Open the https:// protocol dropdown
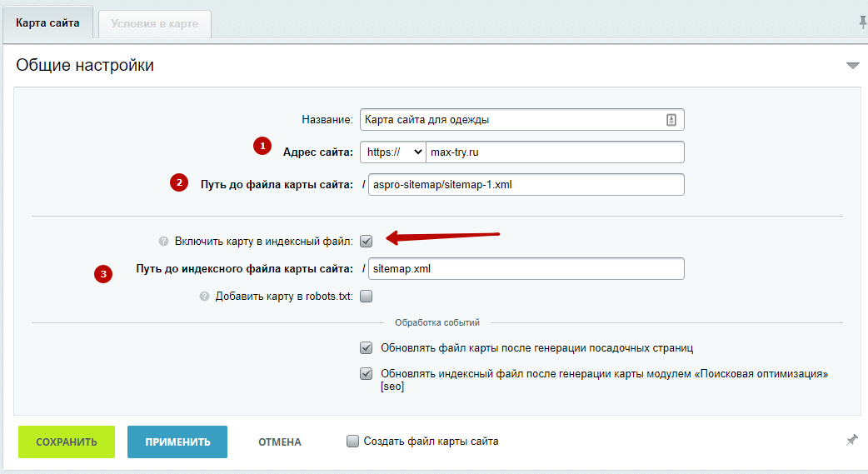Viewport: 868px width, 474px height. (x=393, y=152)
